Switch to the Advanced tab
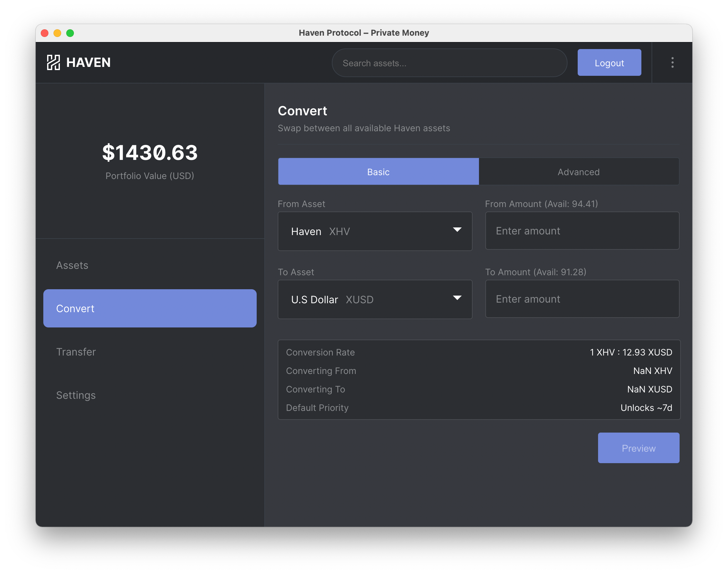The image size is (728, 574). point(579,172)
